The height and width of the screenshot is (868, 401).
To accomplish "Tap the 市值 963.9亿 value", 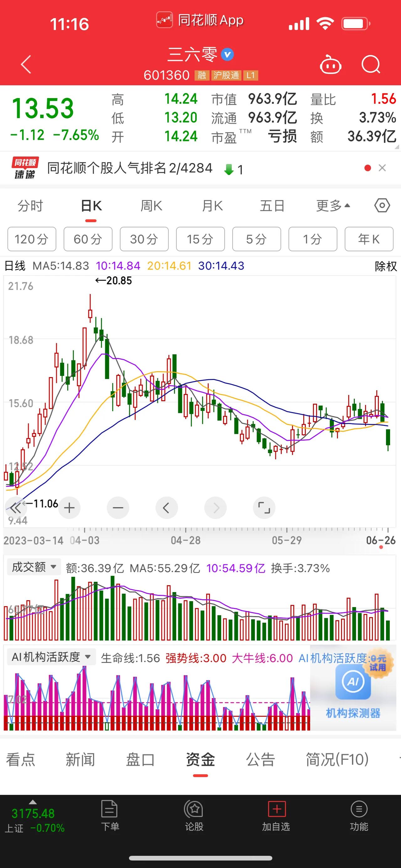I will [x=273, y=99].
